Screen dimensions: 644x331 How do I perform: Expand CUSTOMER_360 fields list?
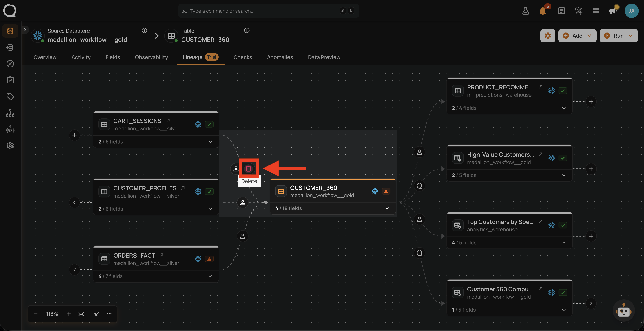click(387, 208)
